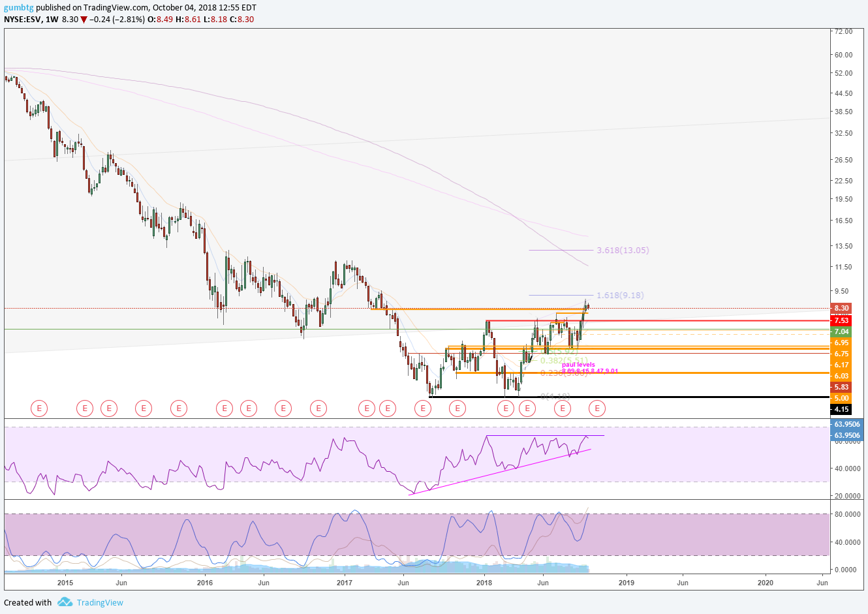Screen dimensions: 868x614
Task: Click the 2015 label on time axis
Action: point(65,583)
